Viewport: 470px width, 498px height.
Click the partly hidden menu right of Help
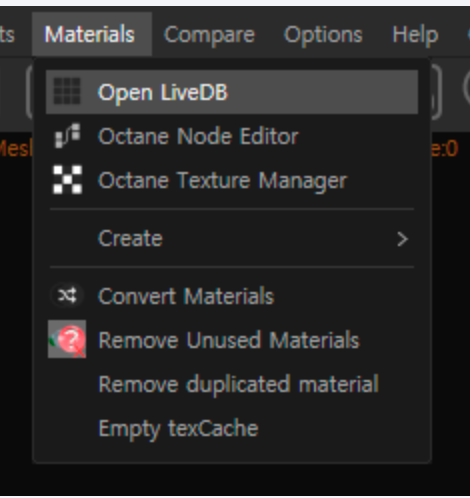coord(466,35)
